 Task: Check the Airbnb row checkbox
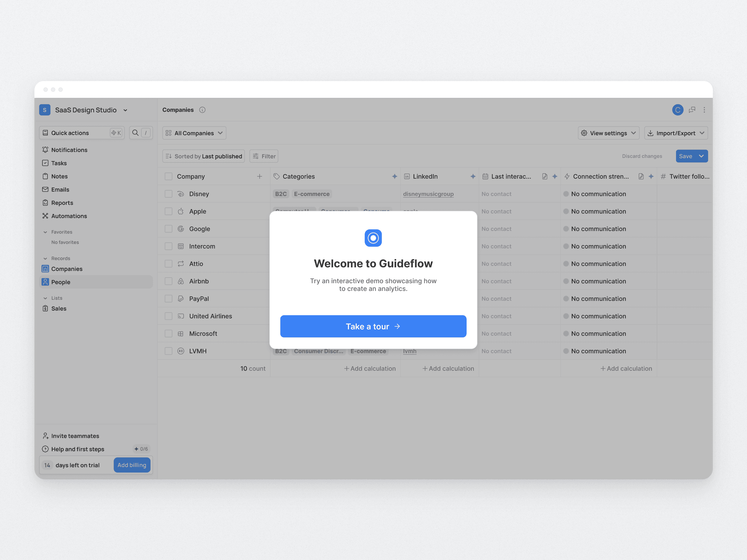click(169, 281)
